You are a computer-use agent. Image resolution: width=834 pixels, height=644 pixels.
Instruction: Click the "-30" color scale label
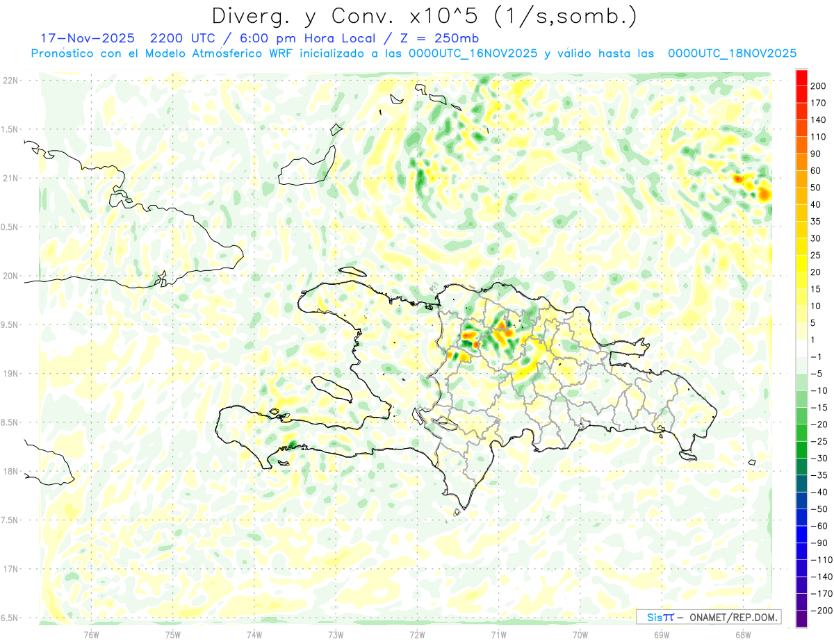click(x=819, y=459)
